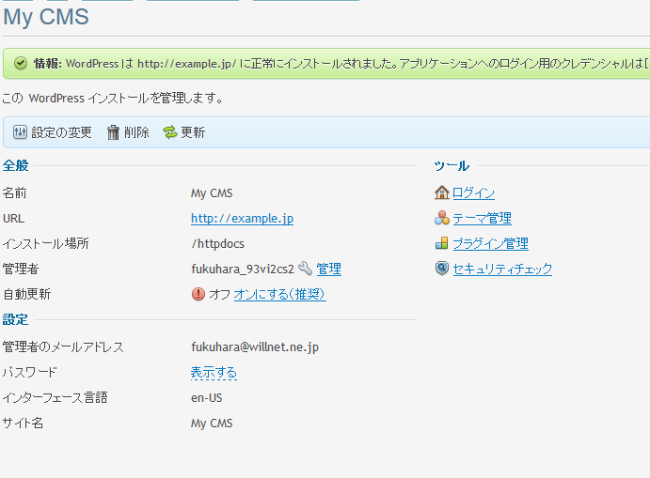Click the wrench icon next to 管理
Image resolution: width=650 pixels, height=478 pixels.
(305, 269)
